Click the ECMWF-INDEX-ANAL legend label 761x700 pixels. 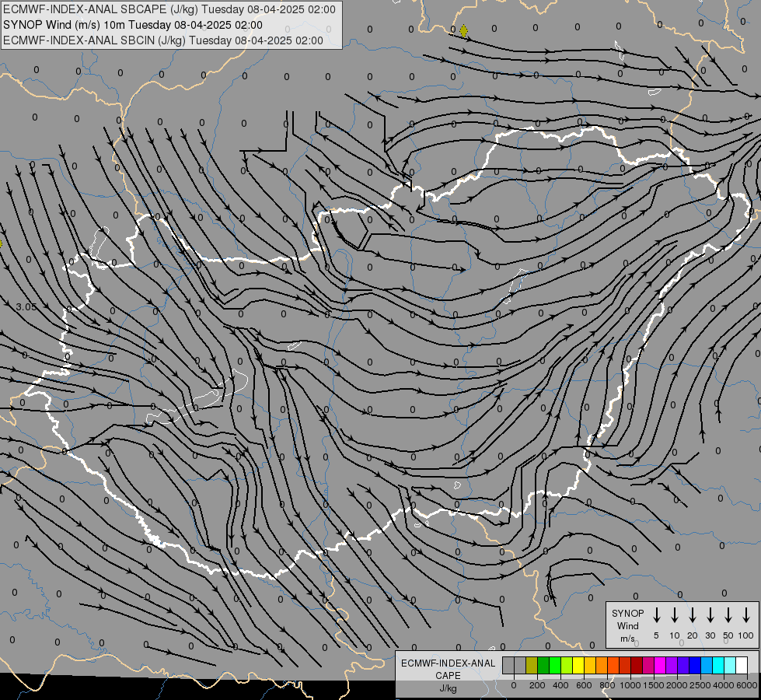pos(448,663)
